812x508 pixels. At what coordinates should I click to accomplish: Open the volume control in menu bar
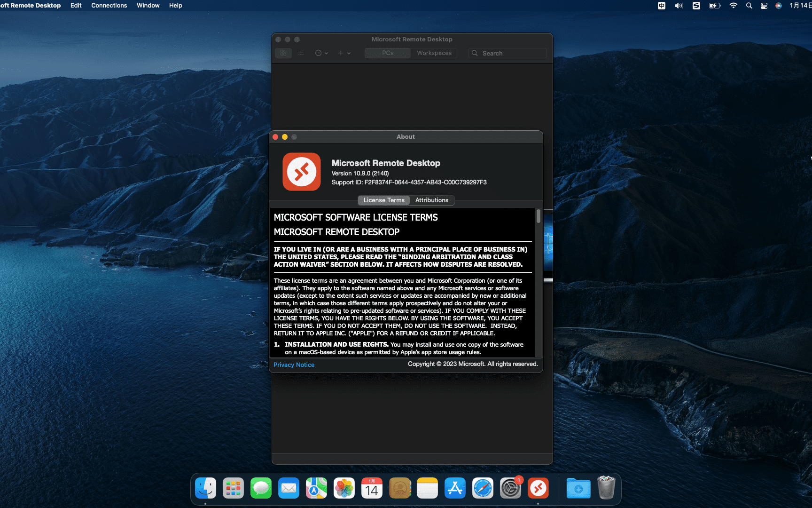click(679, 6)
